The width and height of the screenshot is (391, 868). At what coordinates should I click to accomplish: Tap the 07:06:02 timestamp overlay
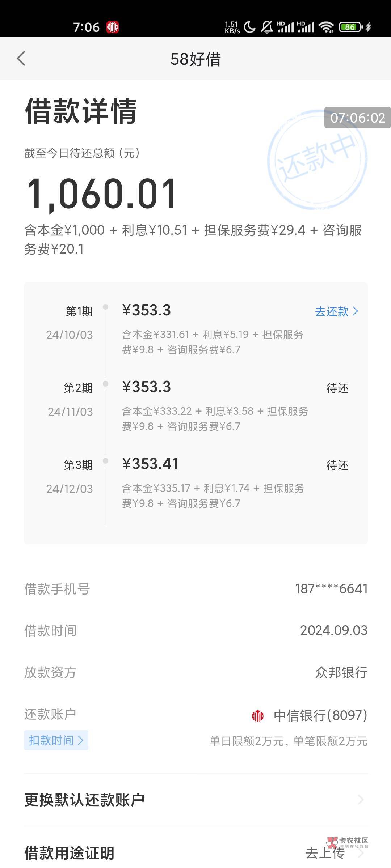pyautogui.click(x=358, y=118)
